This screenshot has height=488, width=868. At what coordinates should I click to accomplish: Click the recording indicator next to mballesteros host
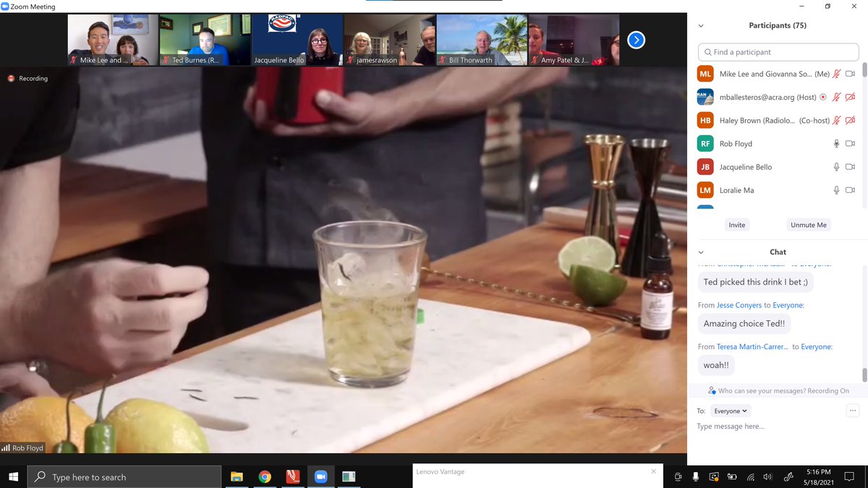823,97
